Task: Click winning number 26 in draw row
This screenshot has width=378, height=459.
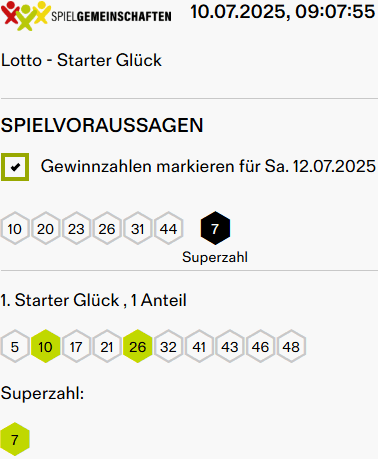Action: (107, 228)
